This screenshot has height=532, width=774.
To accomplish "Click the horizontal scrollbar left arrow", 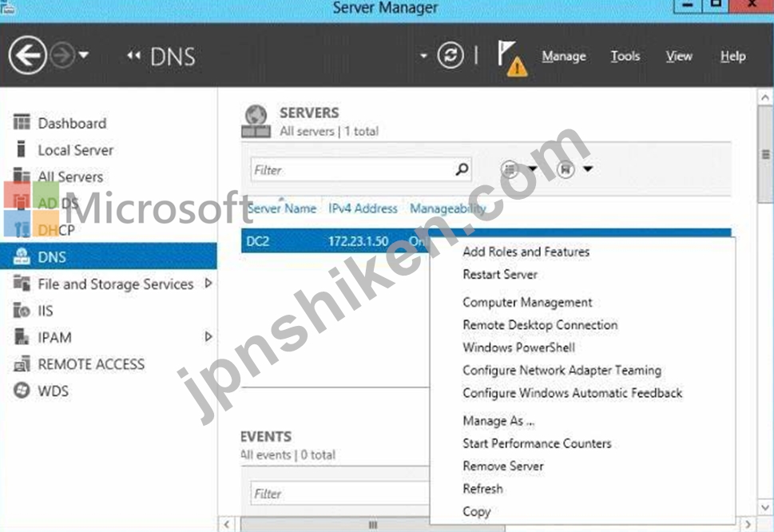I will click(227, 524).
